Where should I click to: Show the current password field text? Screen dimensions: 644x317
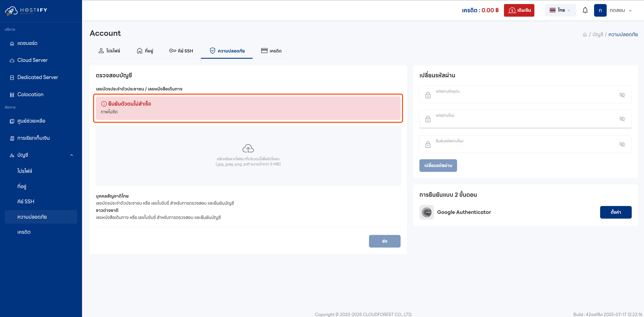tap(622, 95)
